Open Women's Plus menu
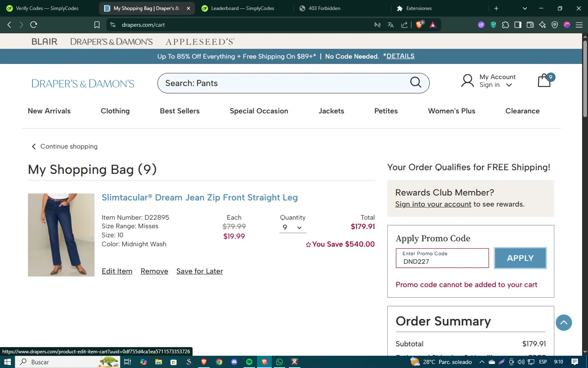This screenshot has width=588, height=368. pos(452,111)
